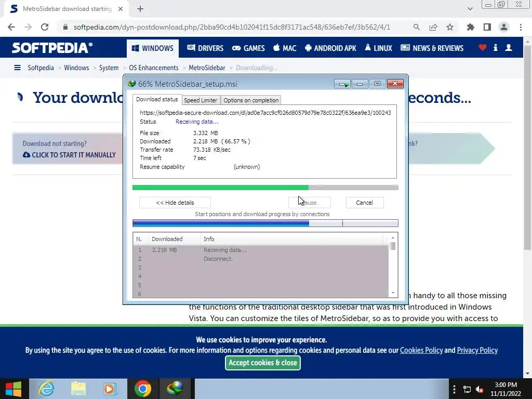This screenshot has width=532, height=399.
Task: Click the network tray icon
Action: click(467, 389)
